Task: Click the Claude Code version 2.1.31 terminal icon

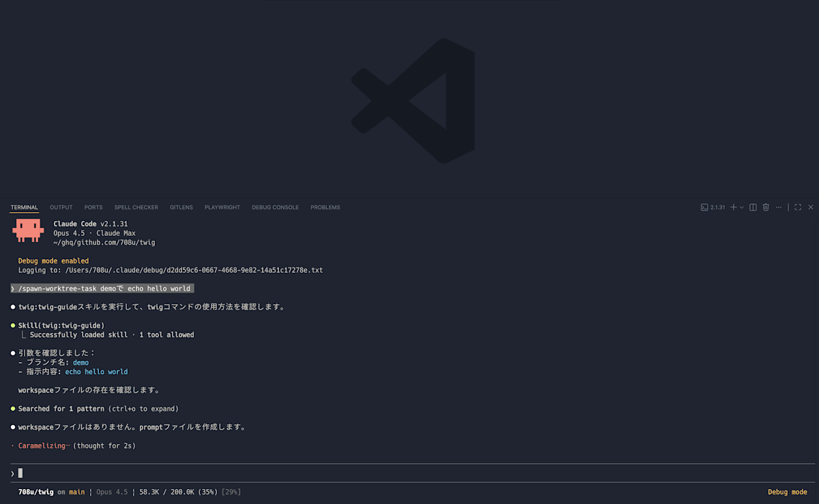Action: point(705,207)
